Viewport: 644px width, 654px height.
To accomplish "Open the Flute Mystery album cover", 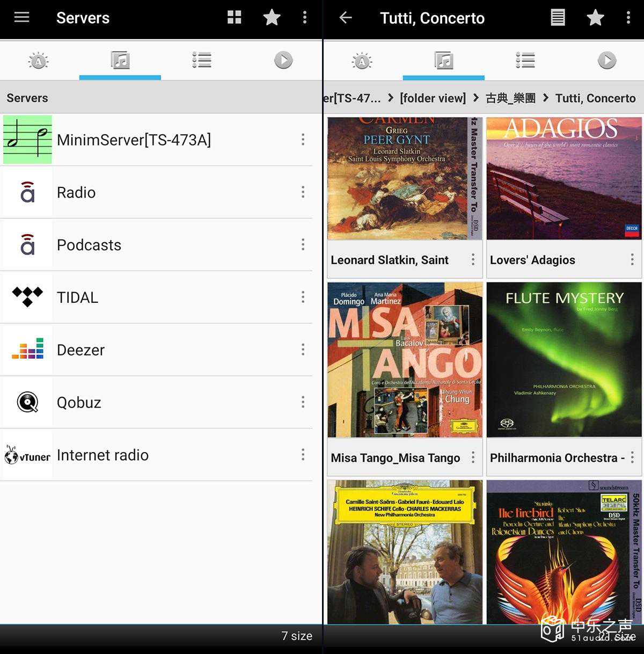I will click(x=564, y=360).
